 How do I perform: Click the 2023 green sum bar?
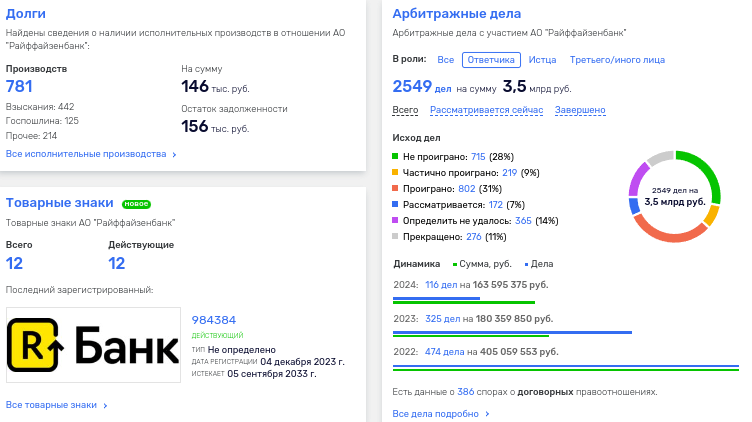pos(471,336)
